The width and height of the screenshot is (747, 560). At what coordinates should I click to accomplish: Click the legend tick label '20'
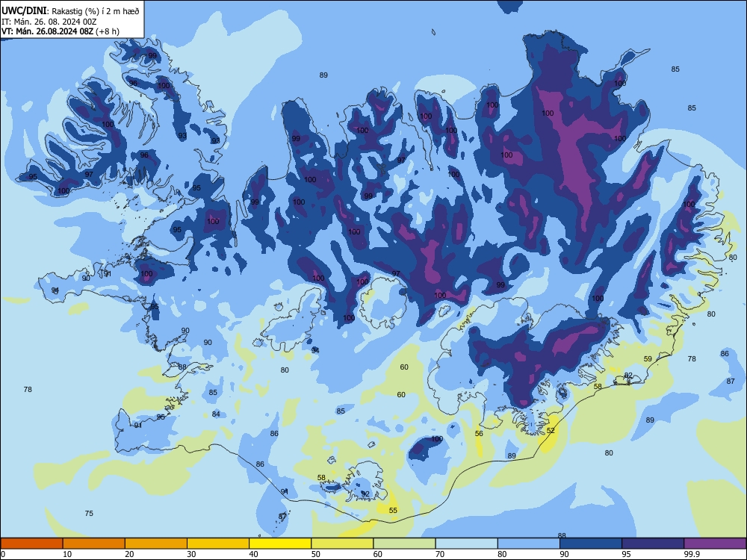pyautogui.click(x=129, y=554)
